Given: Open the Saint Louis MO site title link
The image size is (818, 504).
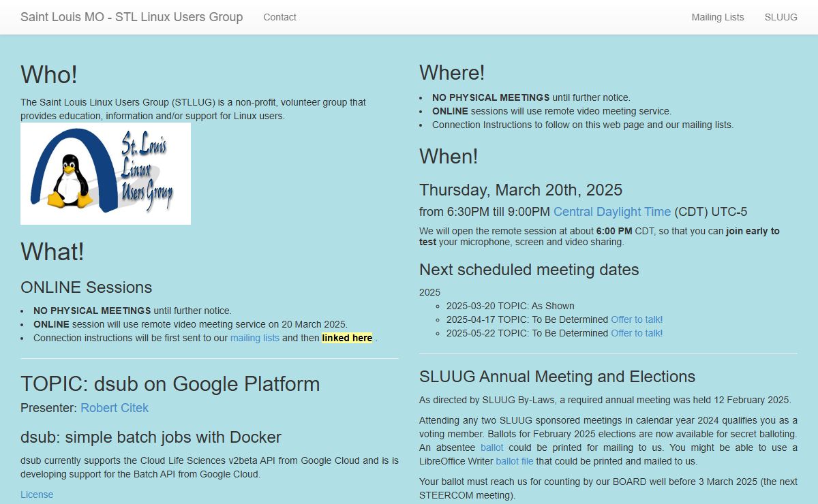Looking at the screenshot, I should pos(132,17).
